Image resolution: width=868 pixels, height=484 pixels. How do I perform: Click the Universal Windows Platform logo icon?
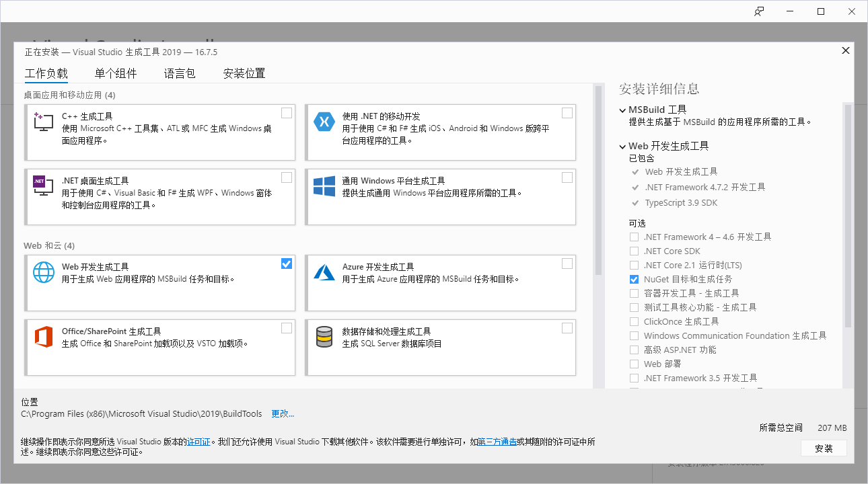(x=324, y=186)
